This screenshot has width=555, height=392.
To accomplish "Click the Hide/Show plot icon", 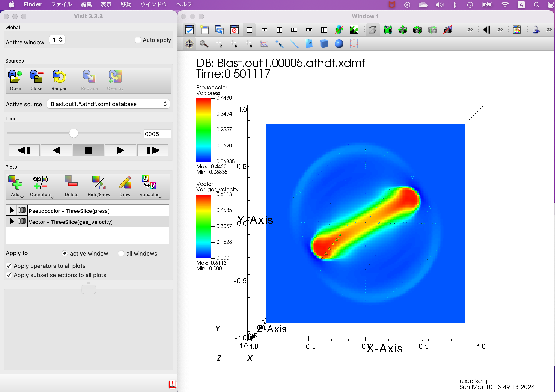I will [99, 182].
